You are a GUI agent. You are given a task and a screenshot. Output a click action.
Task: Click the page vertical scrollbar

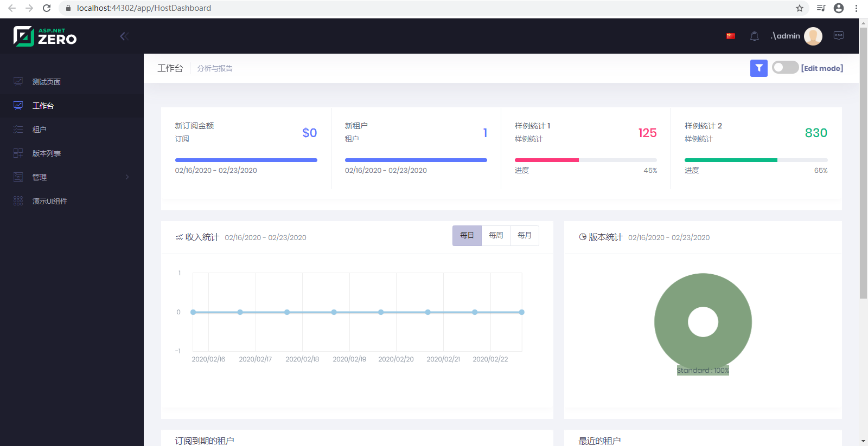coord(863,163)
